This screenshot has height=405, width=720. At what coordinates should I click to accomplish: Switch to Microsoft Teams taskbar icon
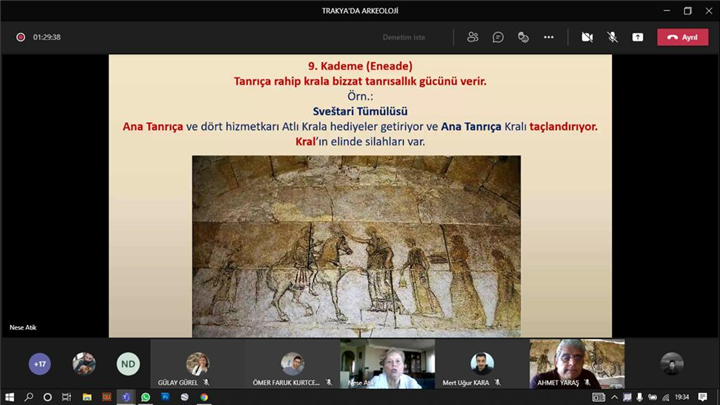(x=126, y=397)
